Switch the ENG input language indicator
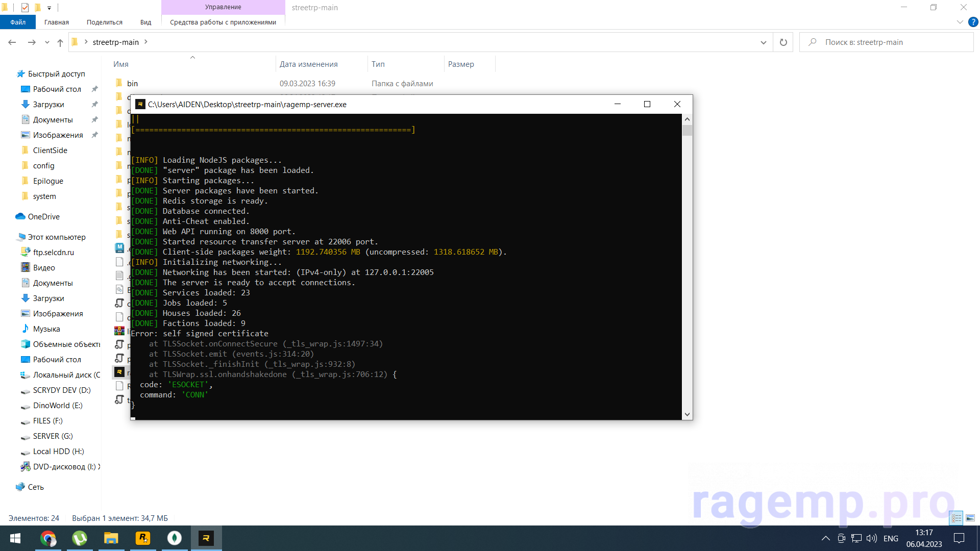 coord(891,538)
